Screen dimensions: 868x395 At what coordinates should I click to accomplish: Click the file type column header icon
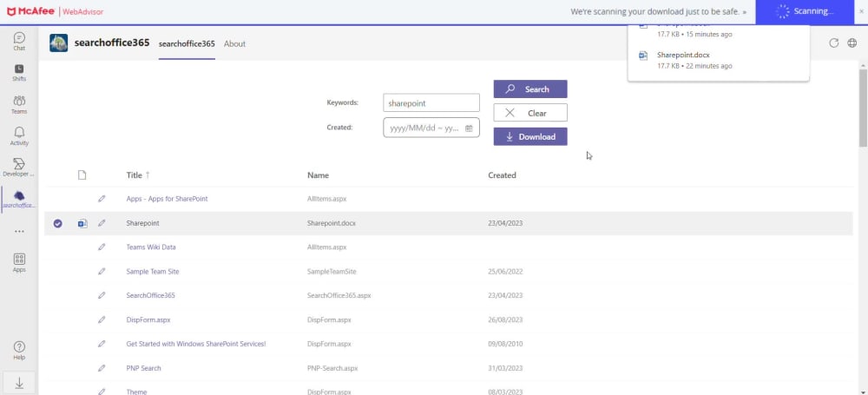pos(82,175)
